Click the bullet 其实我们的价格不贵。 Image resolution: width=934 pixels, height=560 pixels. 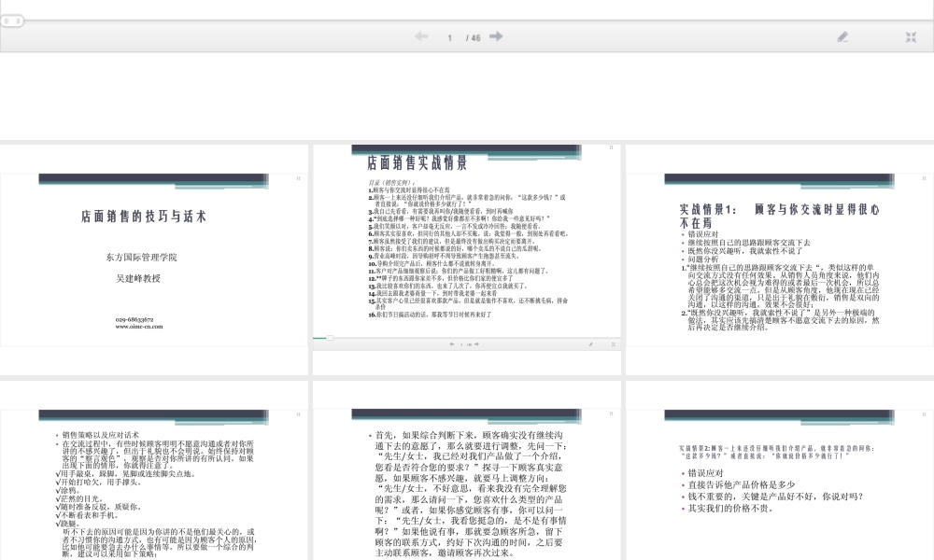pos(730,509)
